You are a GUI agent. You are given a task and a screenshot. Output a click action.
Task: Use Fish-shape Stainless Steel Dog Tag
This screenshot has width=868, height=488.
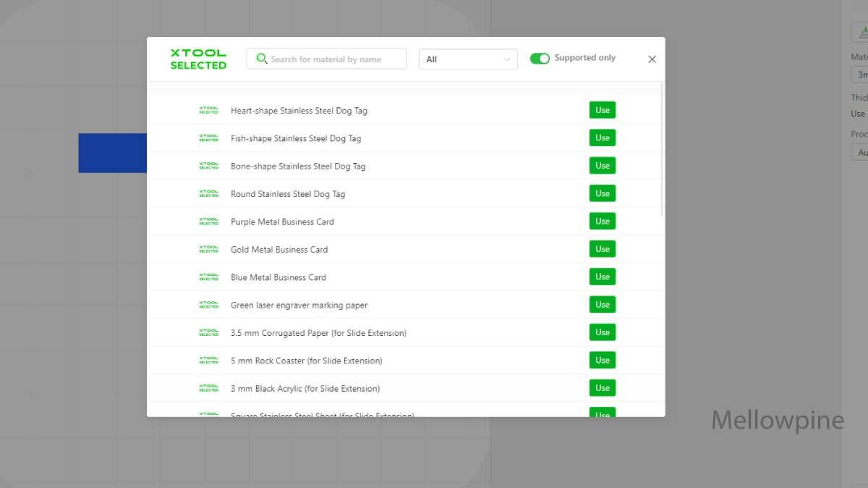[x=602, y=138]
